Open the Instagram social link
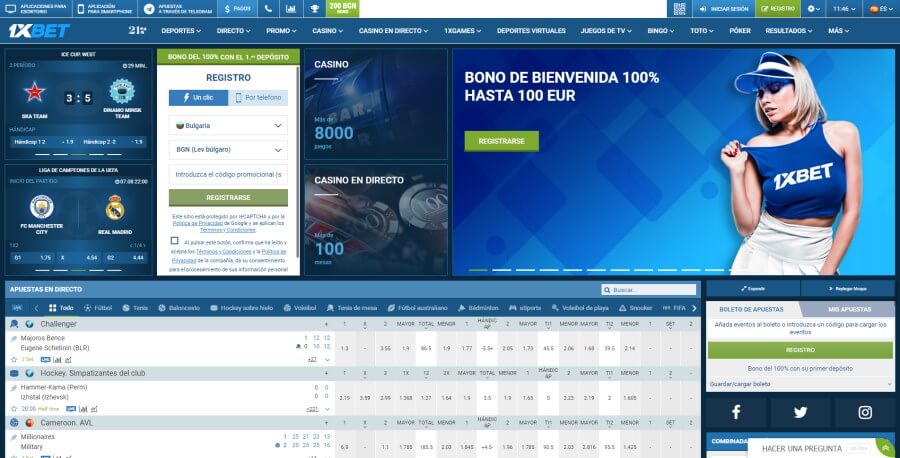 point(865,412)
